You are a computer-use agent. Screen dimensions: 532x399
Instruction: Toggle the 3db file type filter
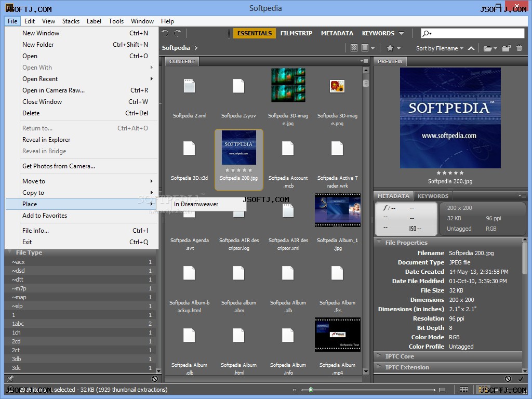pyautogui.click(x=81, y=359)
